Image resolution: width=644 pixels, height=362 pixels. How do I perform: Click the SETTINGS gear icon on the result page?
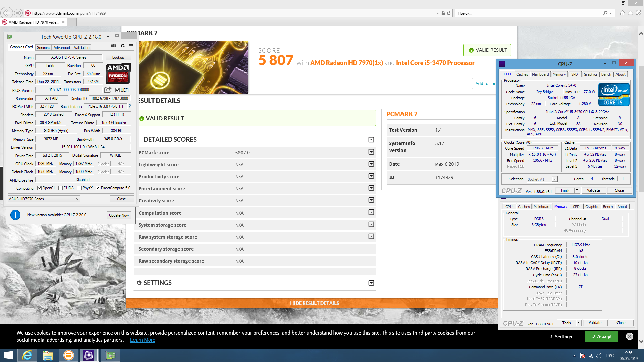coord(139,283)
